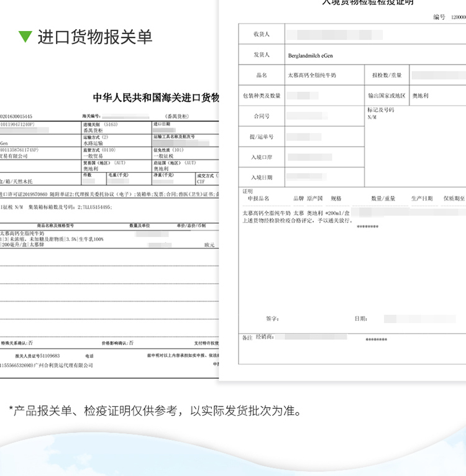
Task: Click the blurred 入境口岸 value field
Action: pyautogui.click(x=310, y=157)
